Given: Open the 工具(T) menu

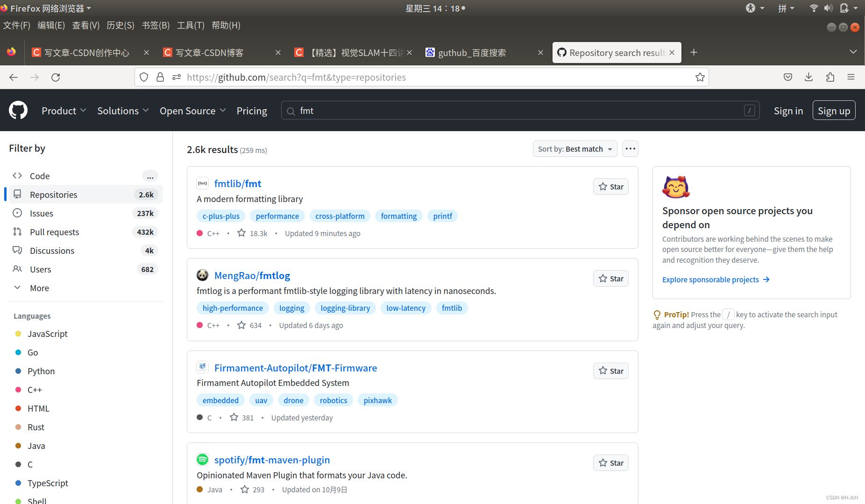Looking at the screenshot, I should tap(190, 25).
